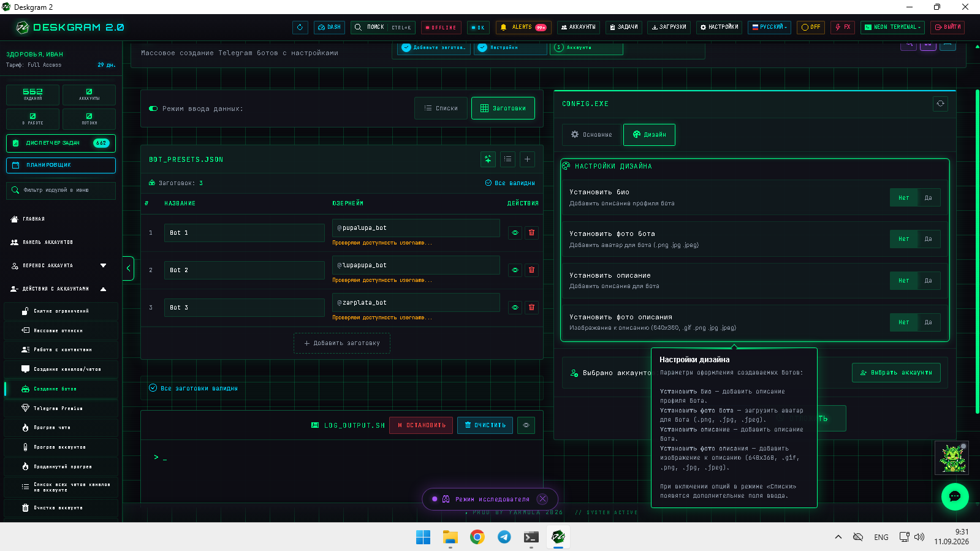Toggle the Режим ввода данных switch
Screen dimensions: 980x551
(x=153, y=109)
